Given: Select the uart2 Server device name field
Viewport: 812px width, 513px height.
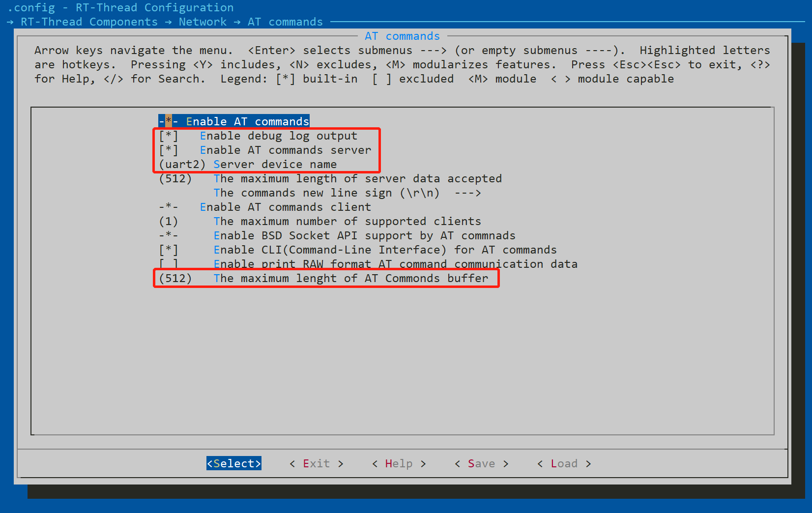Looking at the screenshot, I should (x=248, y=164).
